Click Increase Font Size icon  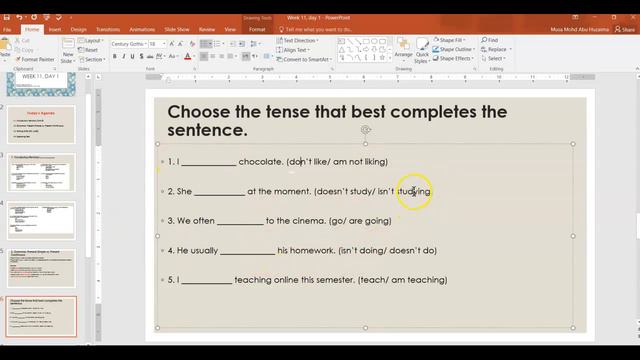click(172, 44)
